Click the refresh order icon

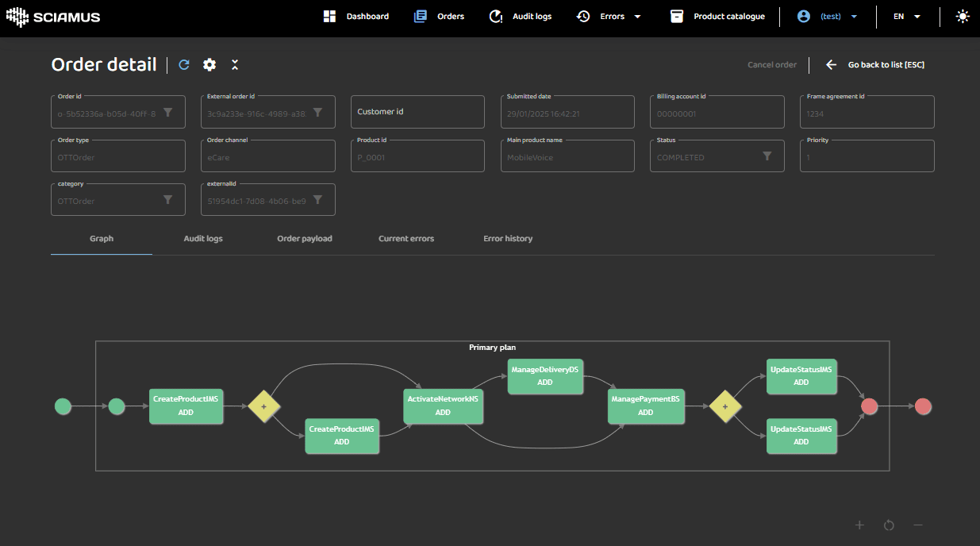click(x=184, y=65)
